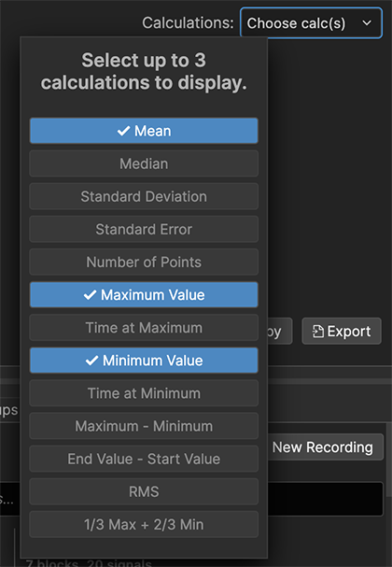
Task: Start a New Recording
Action: 325,447
